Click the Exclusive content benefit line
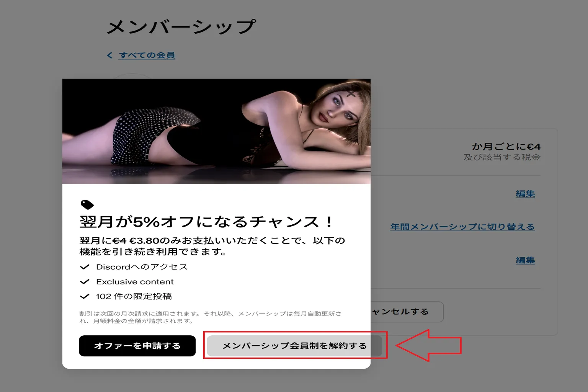 coord(135,282)
